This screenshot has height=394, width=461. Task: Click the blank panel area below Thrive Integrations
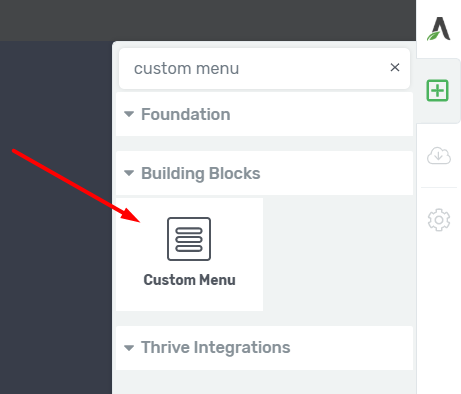pyautogui.click(x=264, y=382)
